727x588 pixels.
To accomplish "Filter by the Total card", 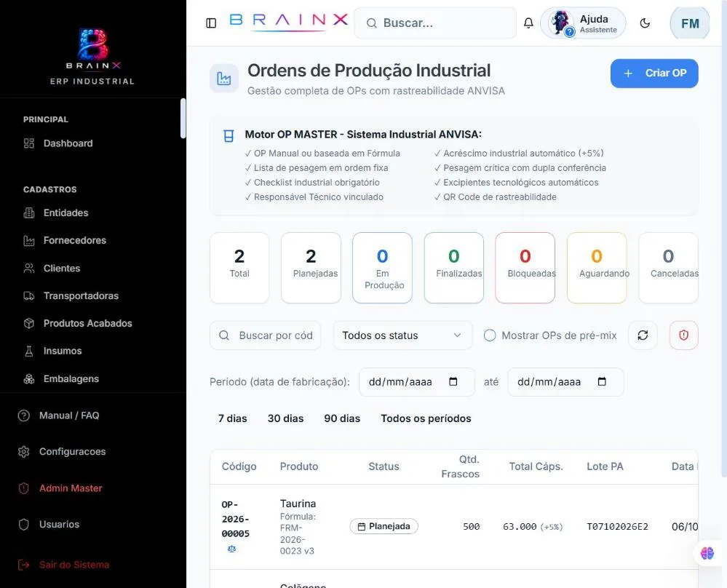I will [x=239, y=268].
